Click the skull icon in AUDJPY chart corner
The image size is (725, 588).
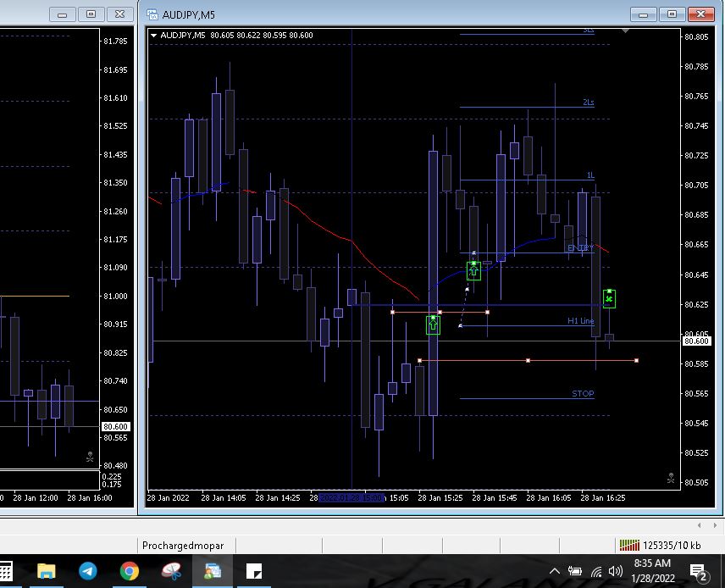tap(671, 479)
